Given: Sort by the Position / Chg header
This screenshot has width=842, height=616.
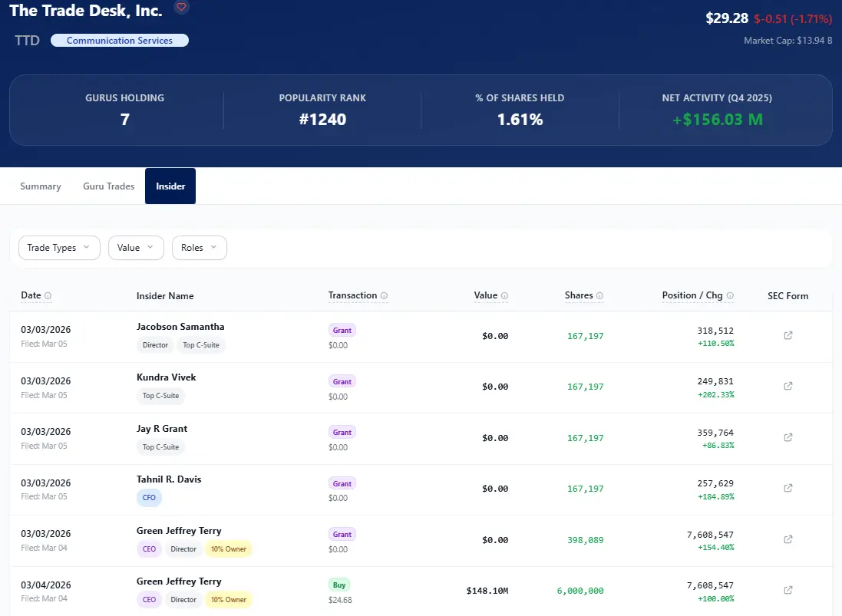Looking at the screenshot, I should click(x=692, y=295).
